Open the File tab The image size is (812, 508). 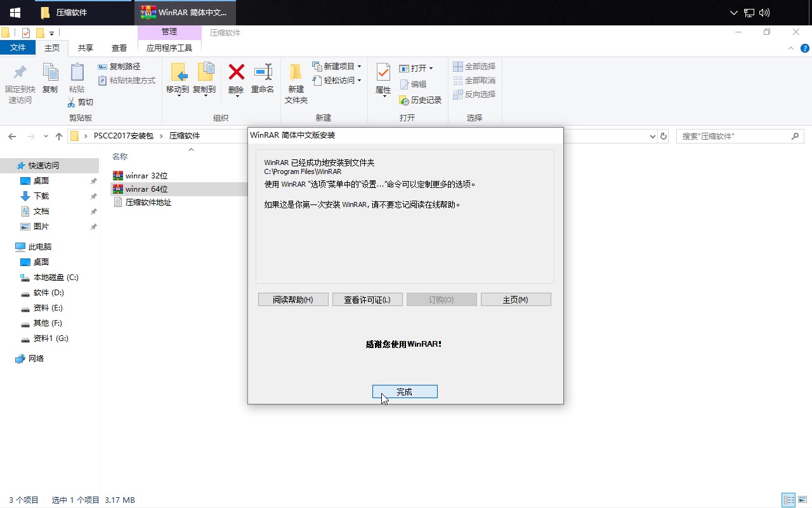pyautogui.click(x=18, y=48)
